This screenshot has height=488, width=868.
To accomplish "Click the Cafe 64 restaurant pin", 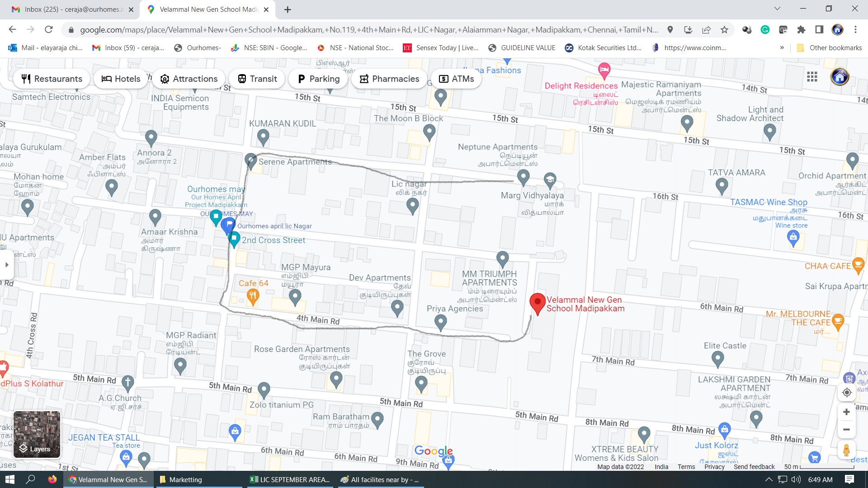I will (253, 297).
